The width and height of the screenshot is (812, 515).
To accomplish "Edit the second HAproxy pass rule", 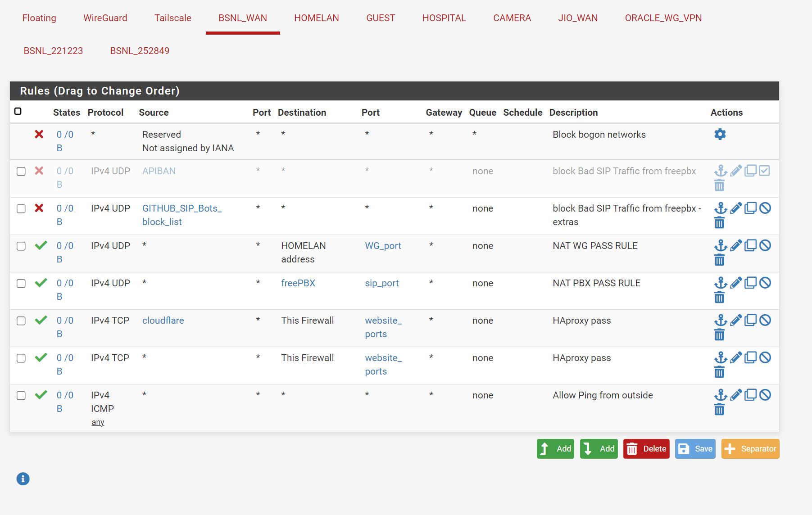I will coord(735,357).
